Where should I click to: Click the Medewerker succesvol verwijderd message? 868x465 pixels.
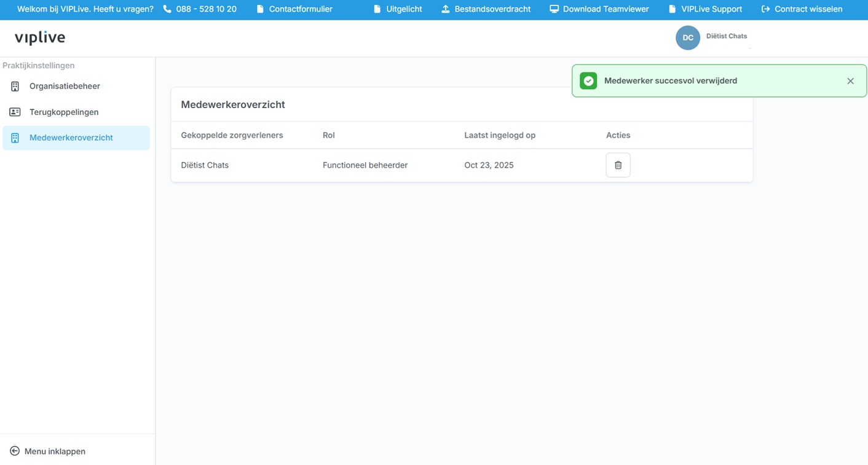671,81
